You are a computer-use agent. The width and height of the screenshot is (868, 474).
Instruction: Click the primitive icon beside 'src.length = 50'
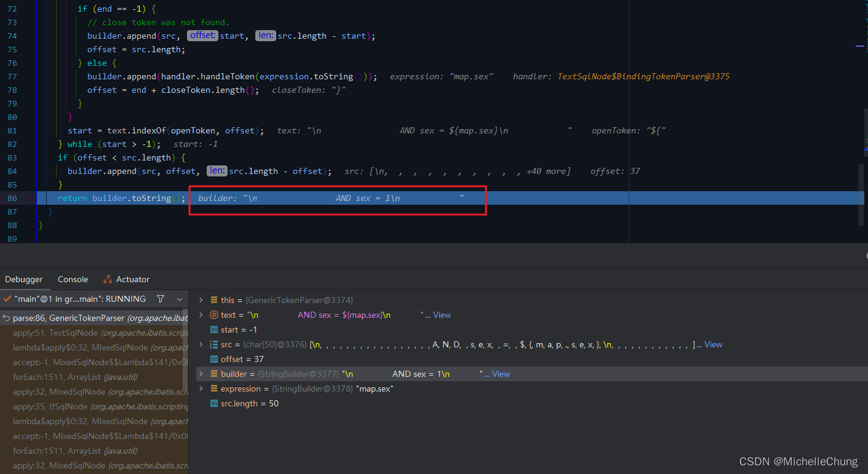(x=214, y=403)
